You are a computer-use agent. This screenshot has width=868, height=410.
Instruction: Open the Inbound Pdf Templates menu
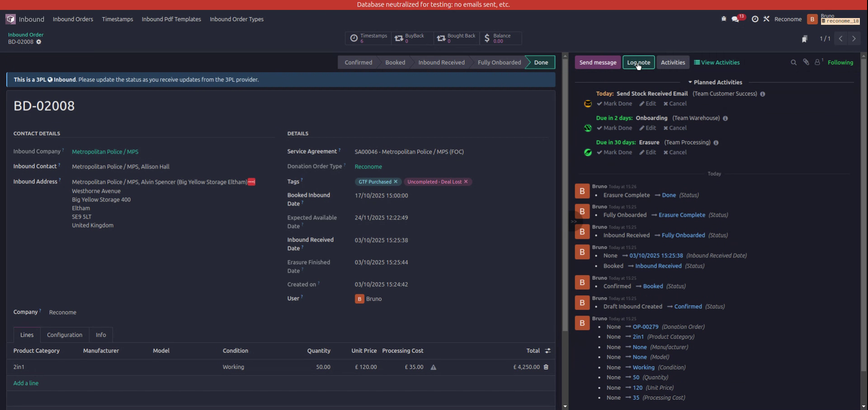pos(171,19)
